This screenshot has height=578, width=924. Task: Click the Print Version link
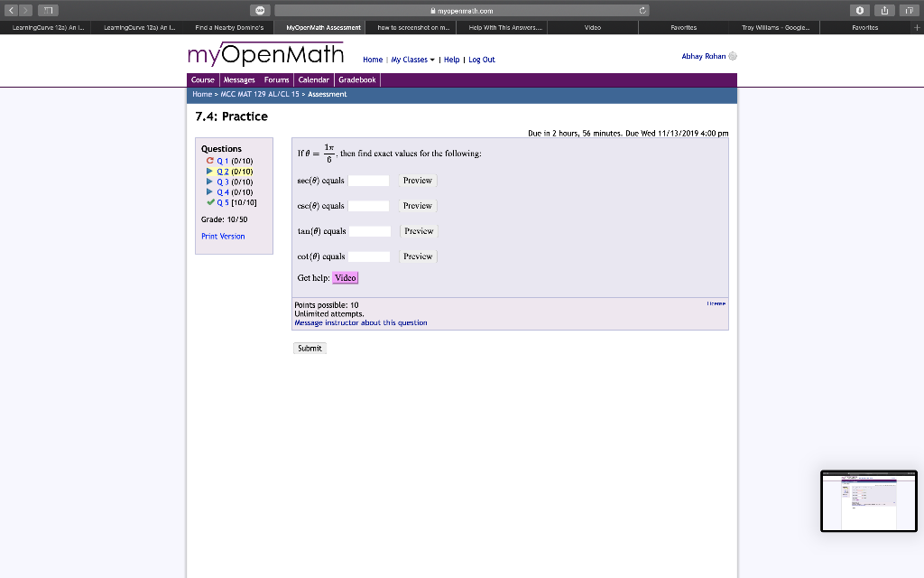click(223, 236)
